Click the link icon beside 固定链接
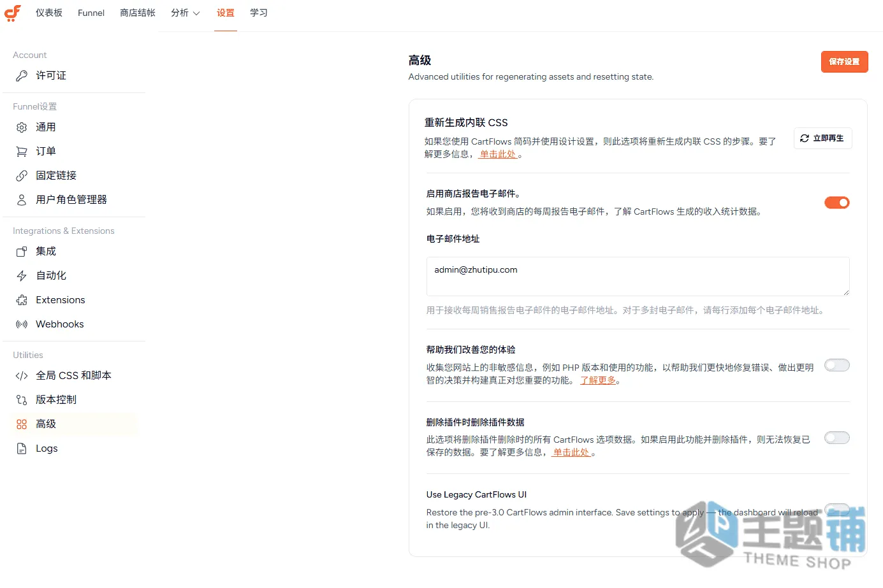This screenshot has width=883, height=588. click(x=22, y=176)
